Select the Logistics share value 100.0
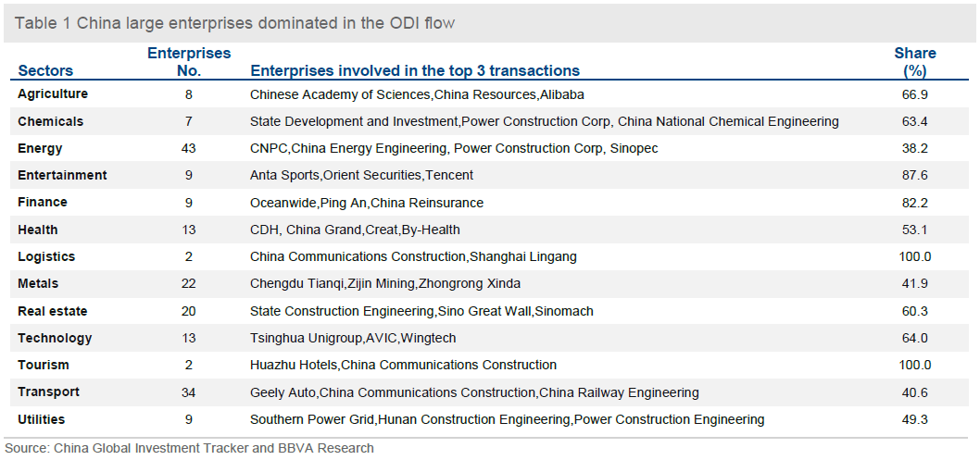980x460 pixels. click(914, 256)
